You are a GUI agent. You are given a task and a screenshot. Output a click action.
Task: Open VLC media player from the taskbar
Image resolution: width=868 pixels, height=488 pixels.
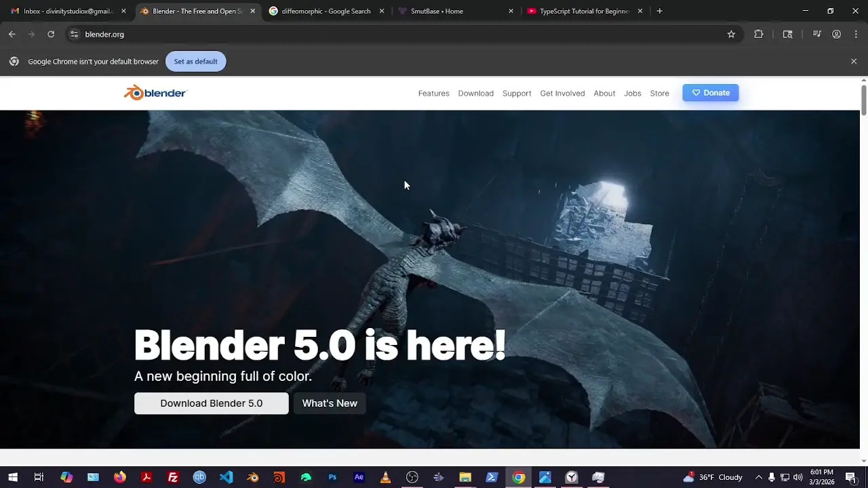point(385,477)
